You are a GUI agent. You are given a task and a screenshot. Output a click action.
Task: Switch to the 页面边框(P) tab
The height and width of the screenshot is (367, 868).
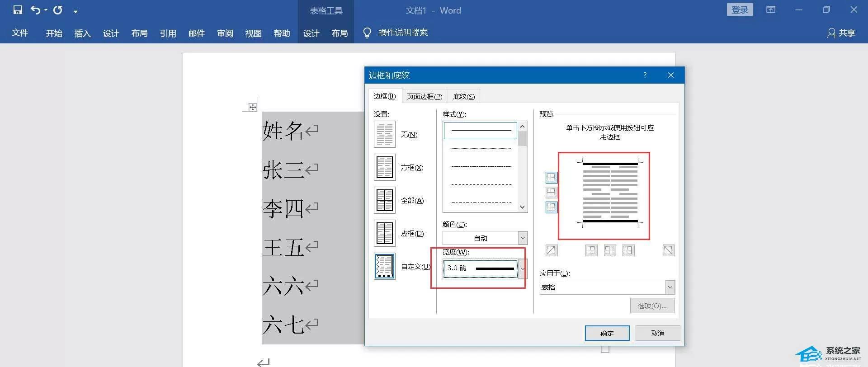coord(424,96)
